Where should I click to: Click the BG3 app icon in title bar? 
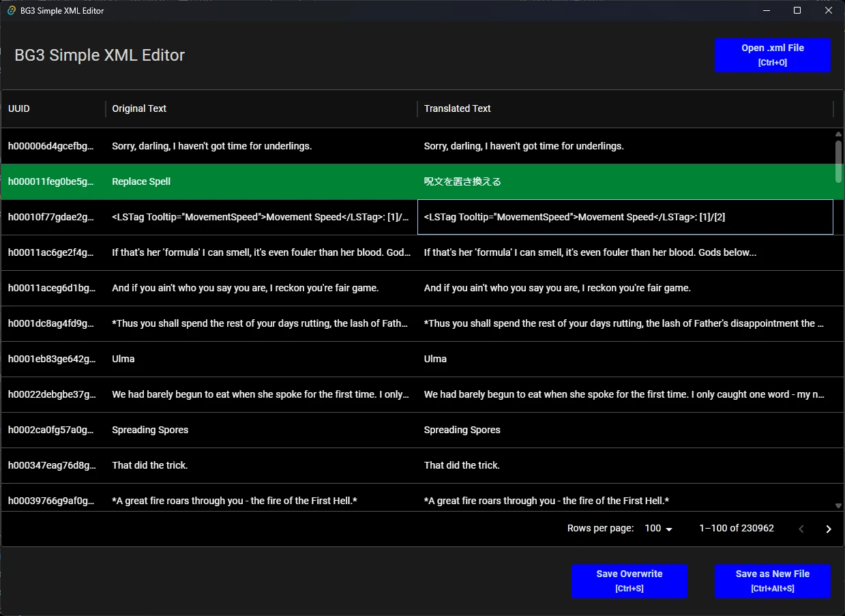click(11, 11)
